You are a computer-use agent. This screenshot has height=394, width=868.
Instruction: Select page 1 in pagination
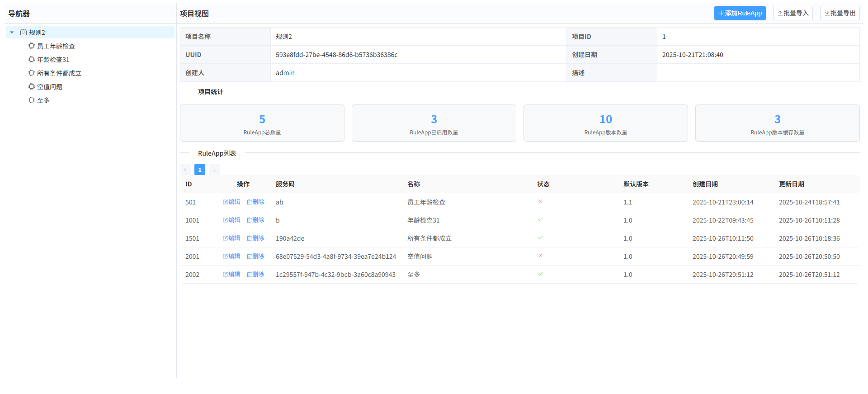click(200, 170)
